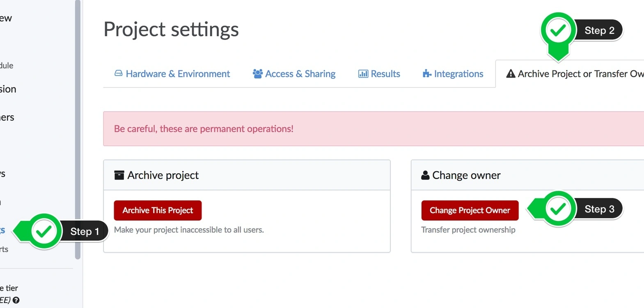The image size is (644, 308).
Task: Select the Integrations tab label
Action: tap(458, 74)
